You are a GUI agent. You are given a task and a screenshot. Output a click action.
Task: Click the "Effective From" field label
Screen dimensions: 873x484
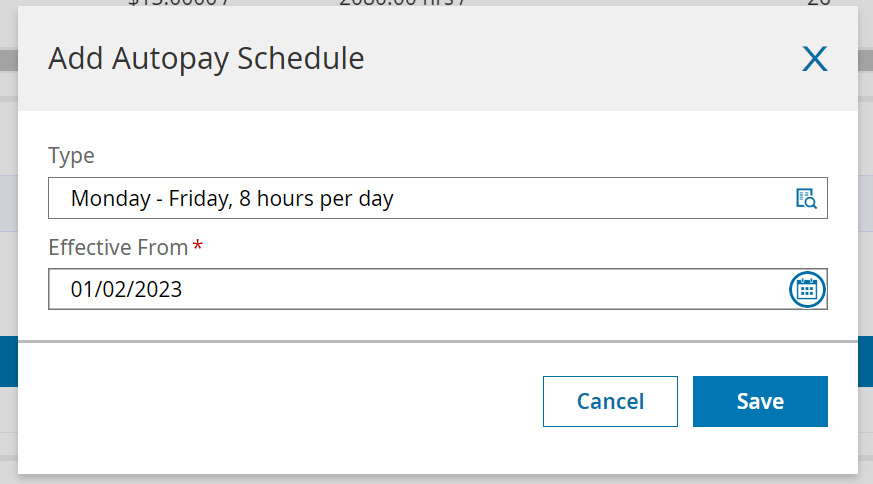(x=118, y=247)
